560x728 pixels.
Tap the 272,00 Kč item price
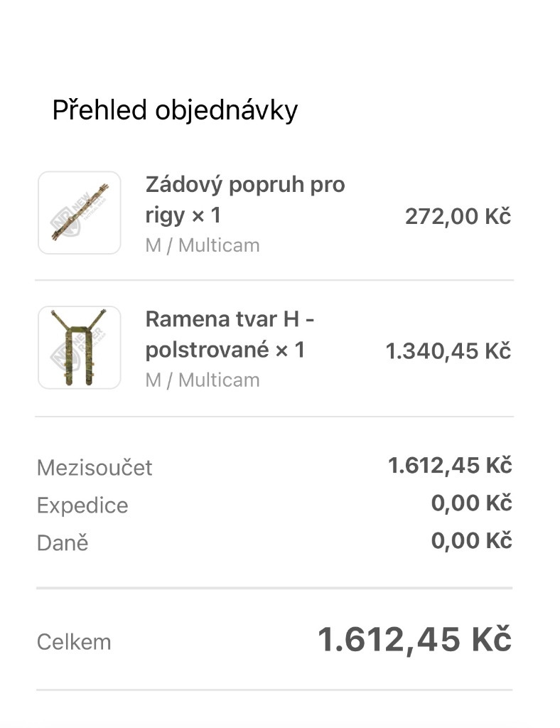tap(458, 216)
